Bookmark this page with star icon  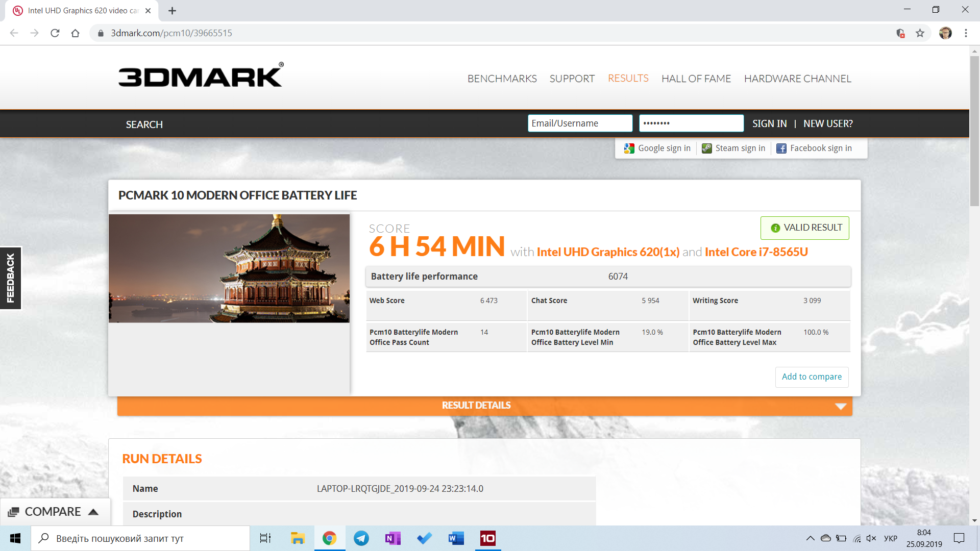pyautogui.click(x=920, y=33)
